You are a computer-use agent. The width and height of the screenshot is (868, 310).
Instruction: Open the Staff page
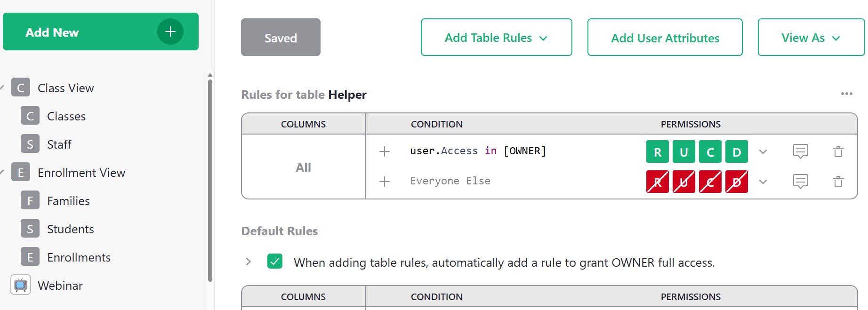59,144
